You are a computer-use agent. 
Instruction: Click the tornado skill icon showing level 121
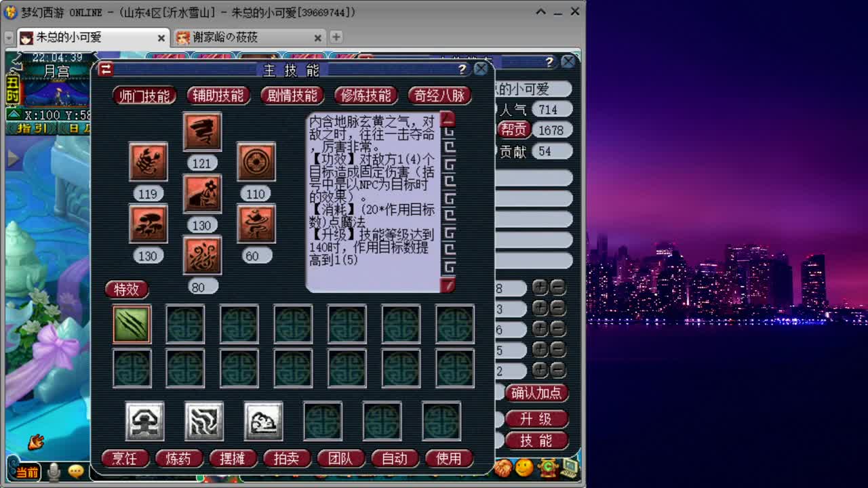pyautogui.click(x=201, y=131)
